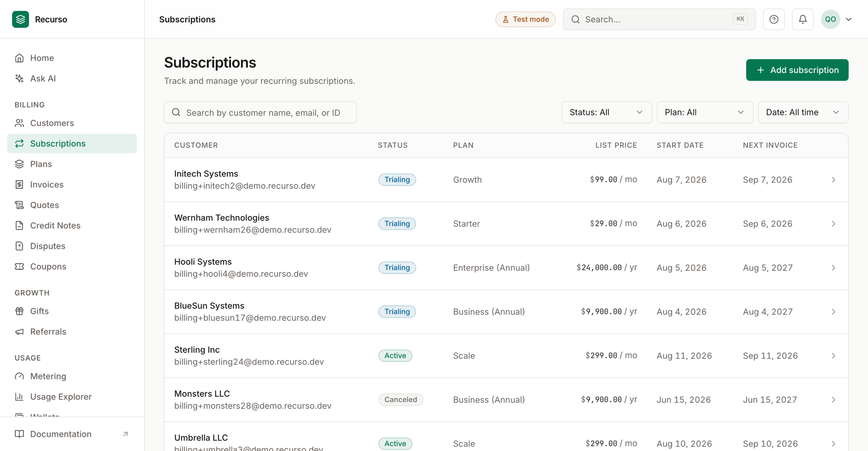Image resolution: width=868 pixels, height=451 pixels.
Task: Click Monsters LLC Canceled status badge
Action: (401, 399)
